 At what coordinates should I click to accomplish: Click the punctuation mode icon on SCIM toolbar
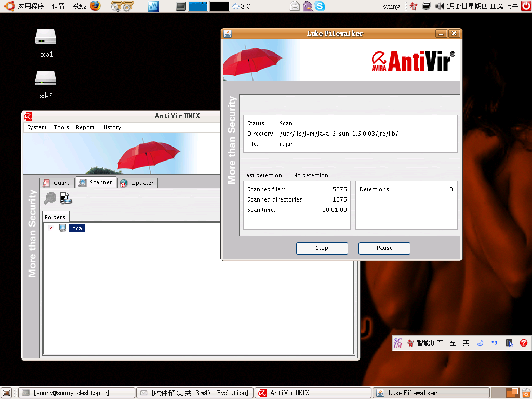[x=495, y=343]
